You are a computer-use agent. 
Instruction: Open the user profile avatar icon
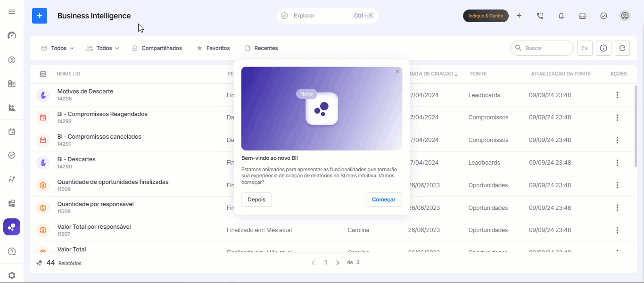[625, 16]
